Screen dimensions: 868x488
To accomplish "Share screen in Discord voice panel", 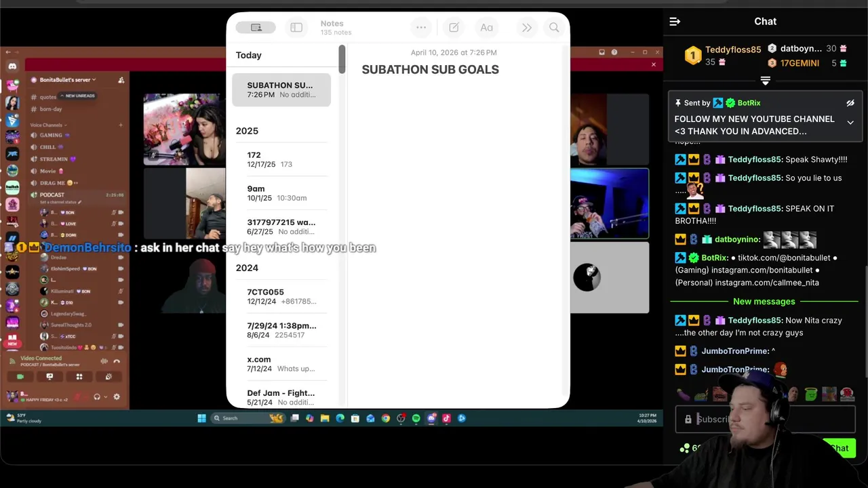I will (x=50, y=376).
